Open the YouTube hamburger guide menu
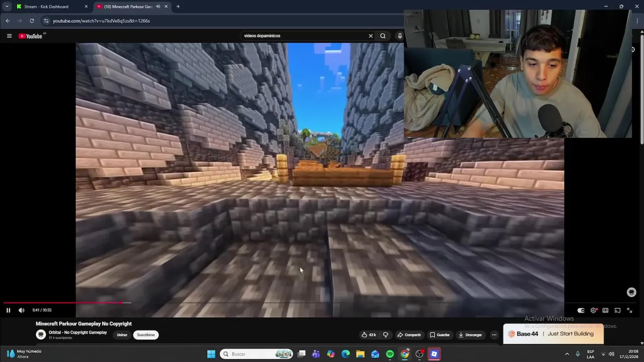This screenshot has height=362, width=644. (x=9, y=36)
